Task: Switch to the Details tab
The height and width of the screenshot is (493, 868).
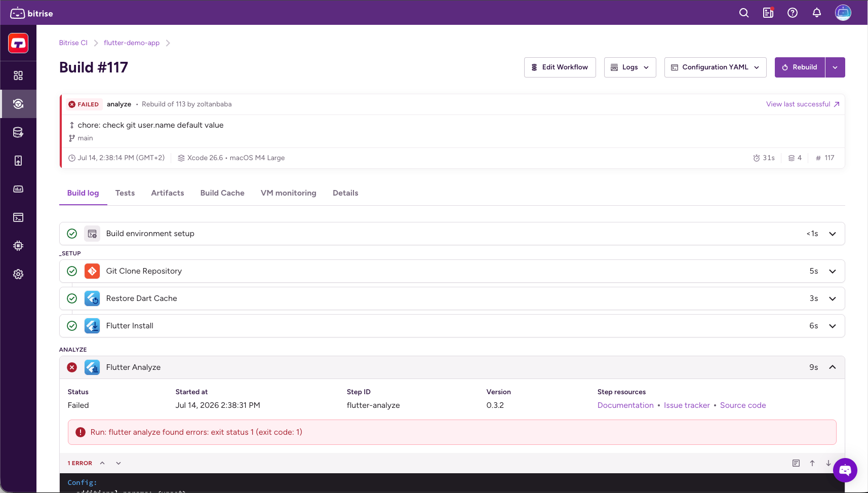Action: (x=345, y=193)
